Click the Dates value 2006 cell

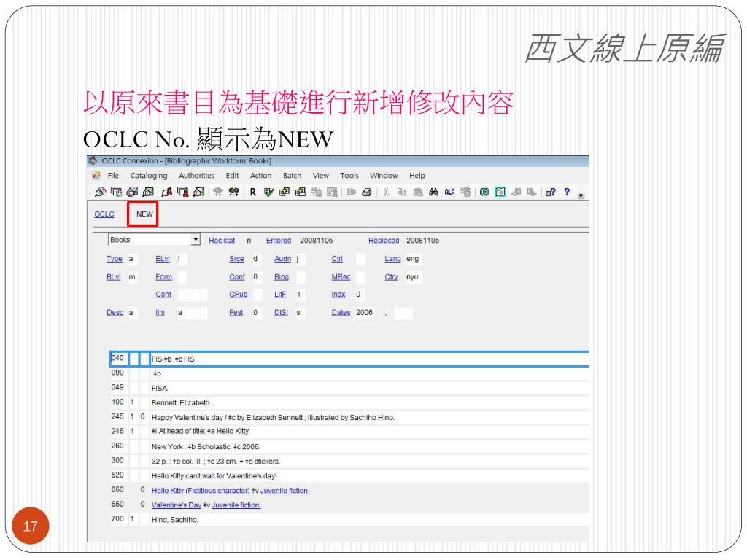pyautogui.click(x=365, y=312)
